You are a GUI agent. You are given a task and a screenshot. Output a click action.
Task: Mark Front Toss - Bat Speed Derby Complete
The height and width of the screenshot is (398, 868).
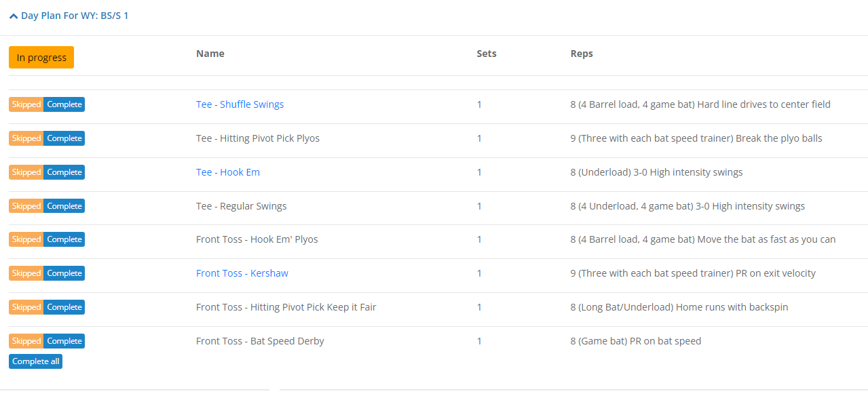tap(64, 341)
